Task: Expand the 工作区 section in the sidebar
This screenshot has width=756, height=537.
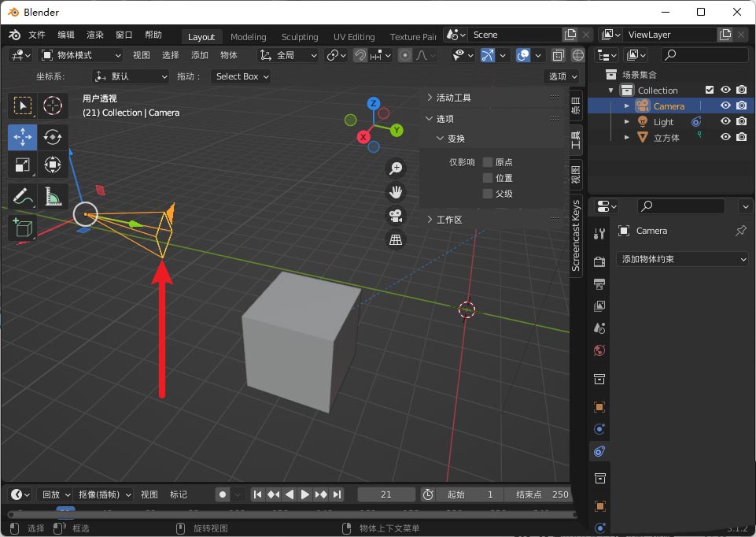Action: pos(448,219)
